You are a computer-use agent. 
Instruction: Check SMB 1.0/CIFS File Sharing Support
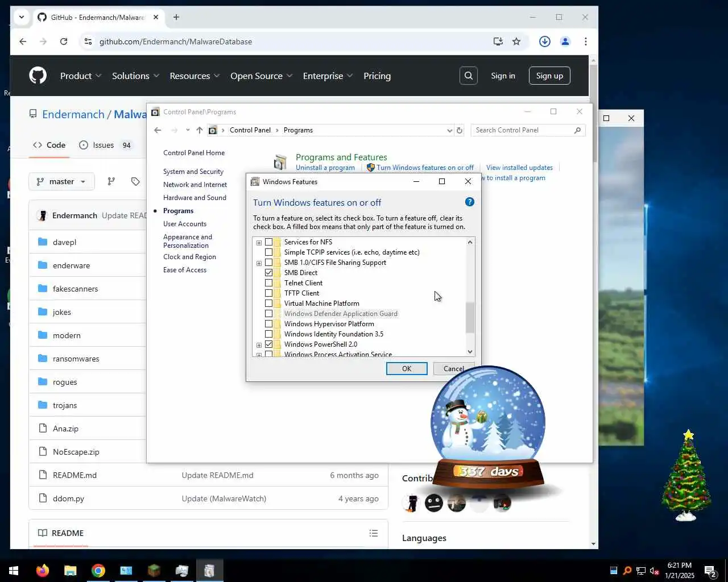268,263
